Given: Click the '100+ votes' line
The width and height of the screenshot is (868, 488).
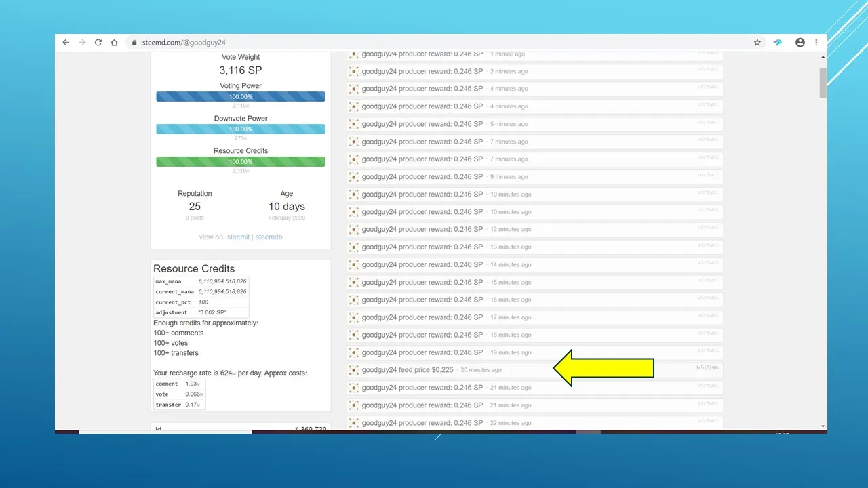Looking at the screenshot, I should pyautogui.click(x=171, y=343).
